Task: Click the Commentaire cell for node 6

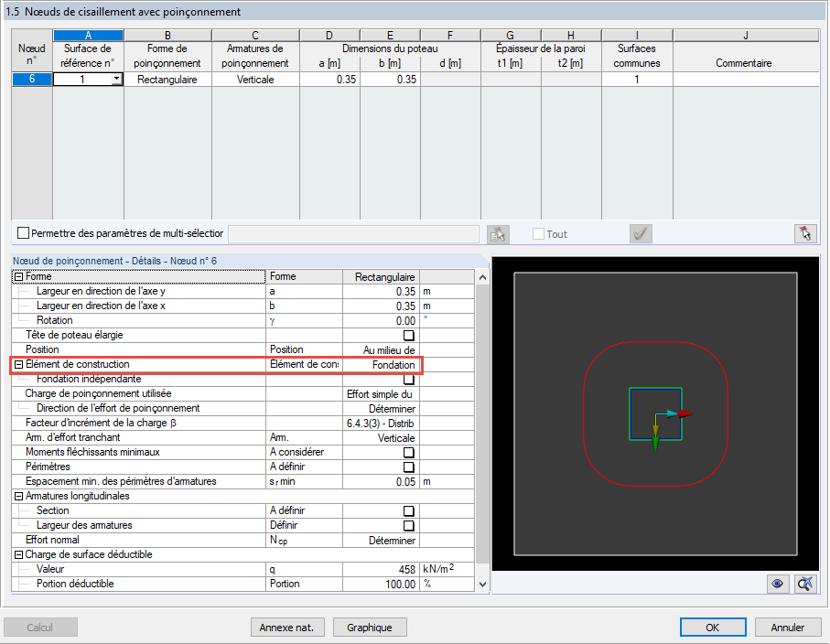Action: click(746, 80)
